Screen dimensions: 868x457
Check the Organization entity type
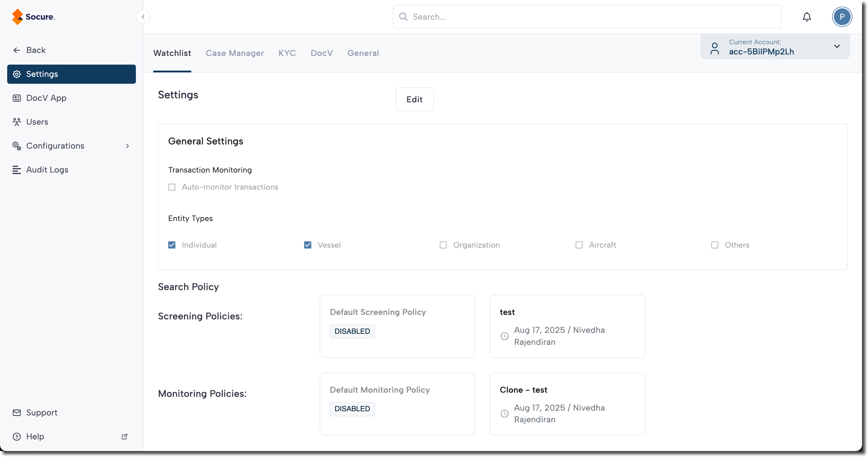tap(443, 245)
